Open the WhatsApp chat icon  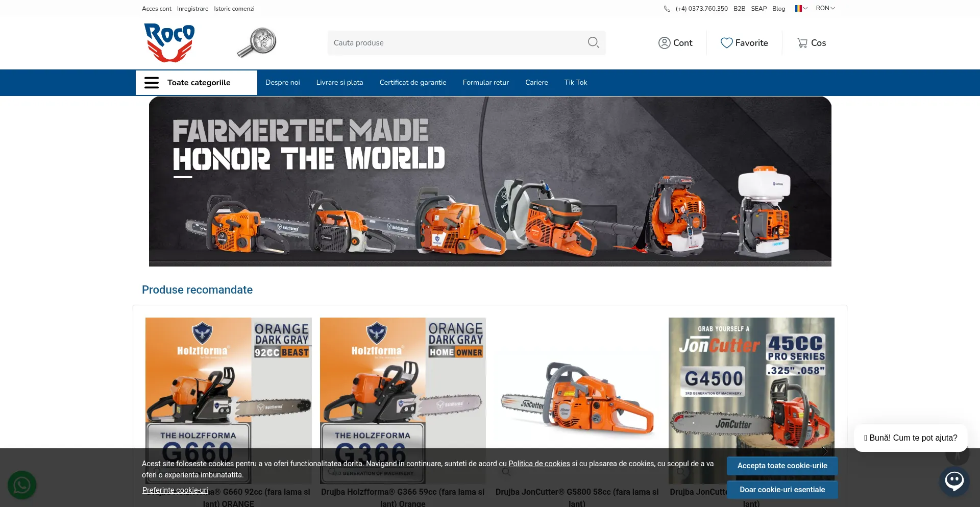tap(22, 485)
